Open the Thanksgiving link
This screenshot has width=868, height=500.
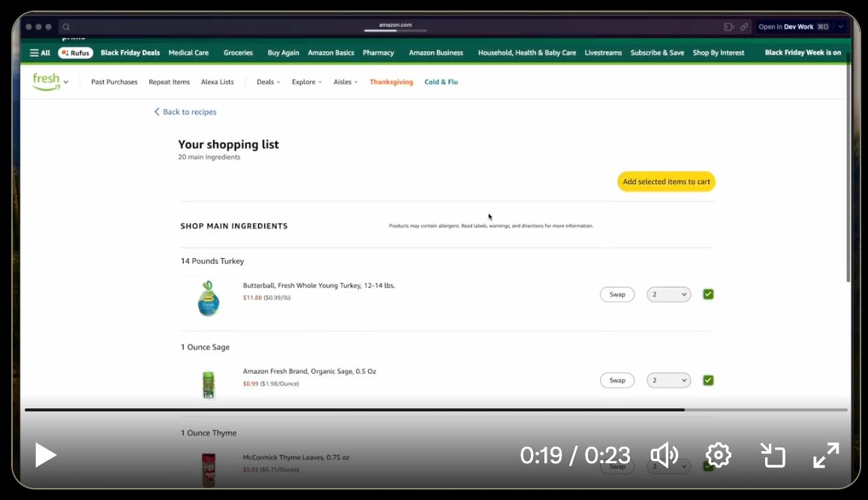[x=391, y=82]
